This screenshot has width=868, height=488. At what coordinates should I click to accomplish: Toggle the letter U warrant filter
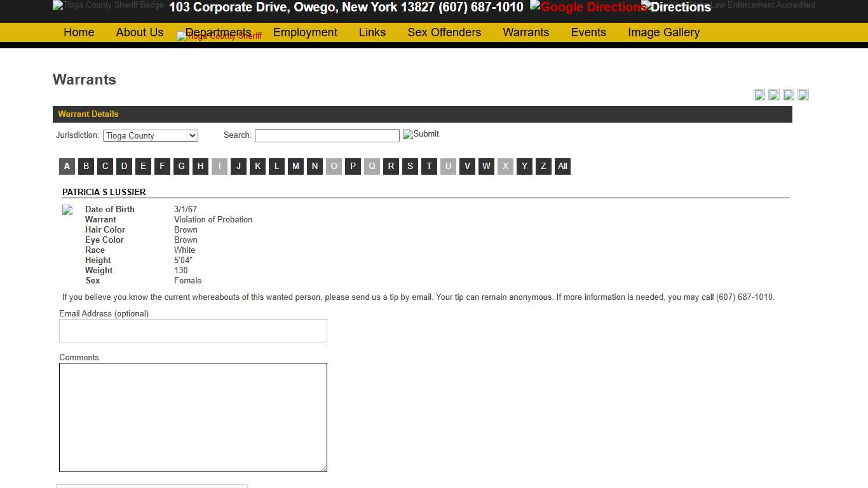448,166
